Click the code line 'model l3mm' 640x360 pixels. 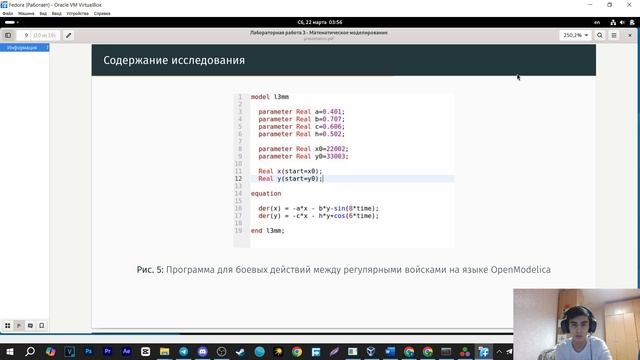(270, 97)
